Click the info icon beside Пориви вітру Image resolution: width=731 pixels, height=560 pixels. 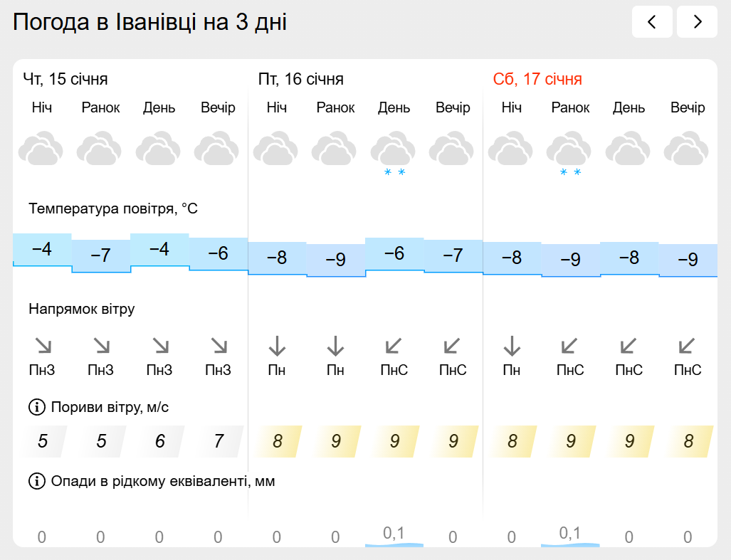36,408
